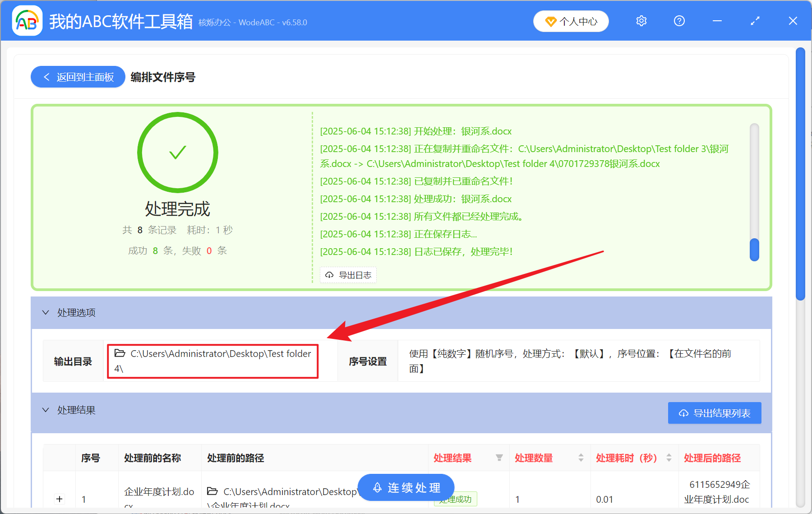
Task: Open the settings gear in the title bar
Action: 641,21
